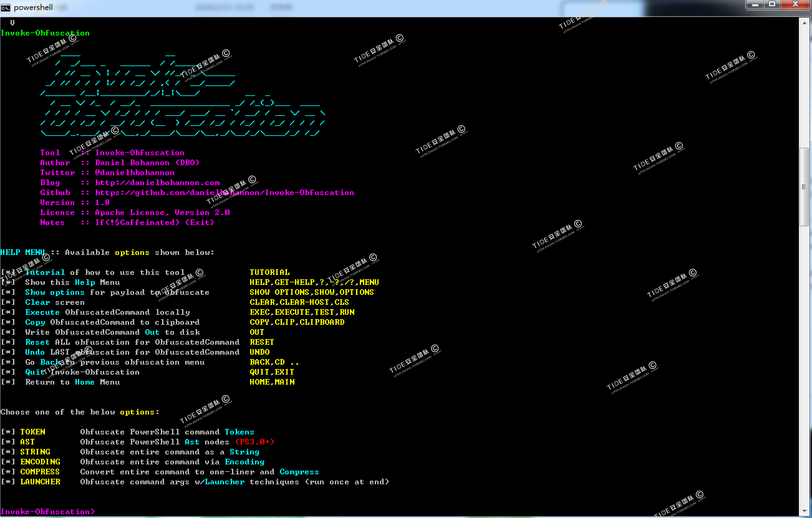Click the github.com Invoke-Obfuscation URL
The image size is (812, 518).
(224, 193)
